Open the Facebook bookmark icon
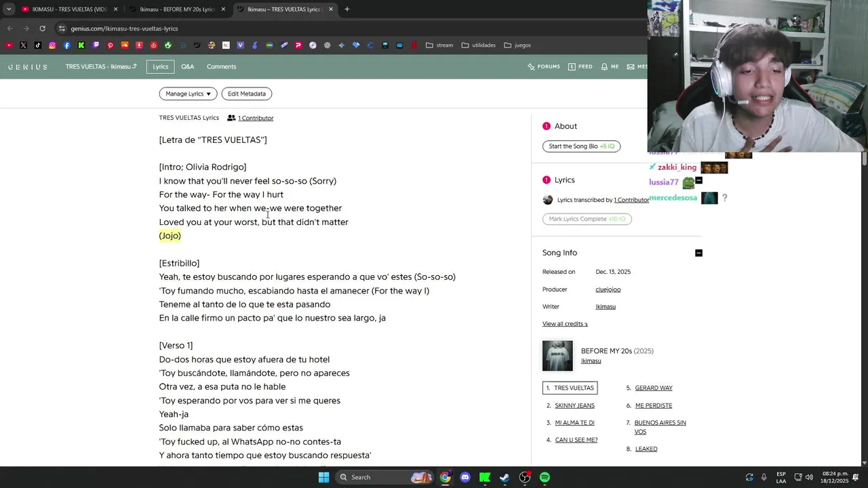The image size is (868, 488). 66,45
